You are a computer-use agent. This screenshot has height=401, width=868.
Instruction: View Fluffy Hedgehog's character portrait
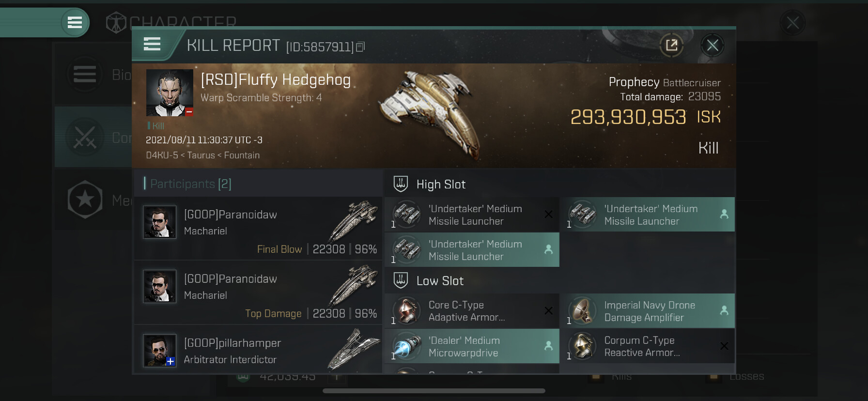pyautogui.click(x=170, y=93)
